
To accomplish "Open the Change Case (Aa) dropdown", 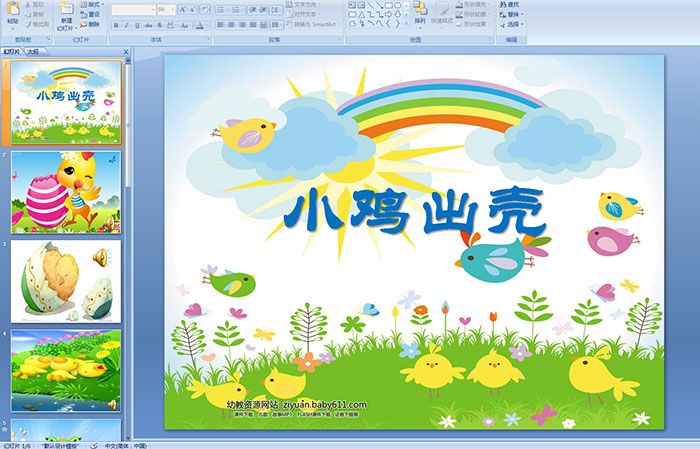I will (185, 25).
